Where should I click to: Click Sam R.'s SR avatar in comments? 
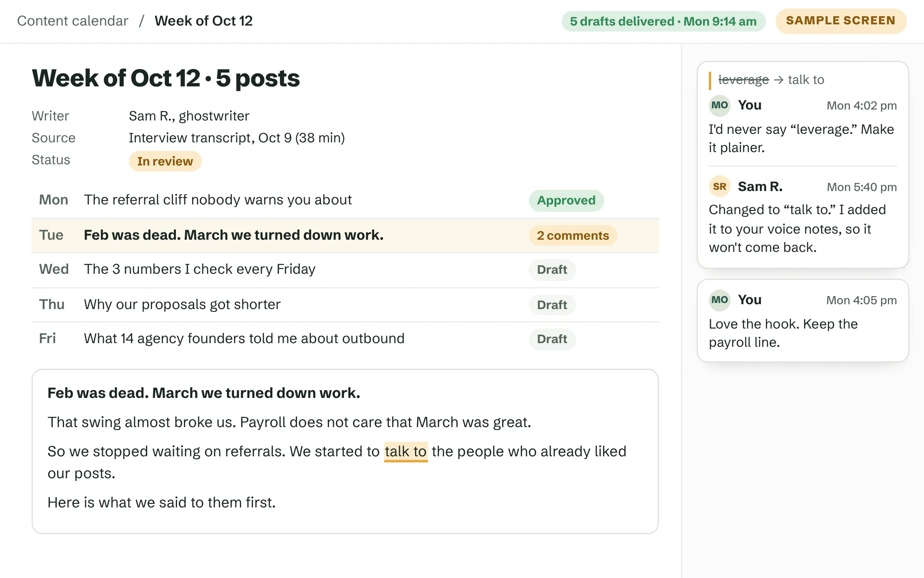click(x=719, y=187)
